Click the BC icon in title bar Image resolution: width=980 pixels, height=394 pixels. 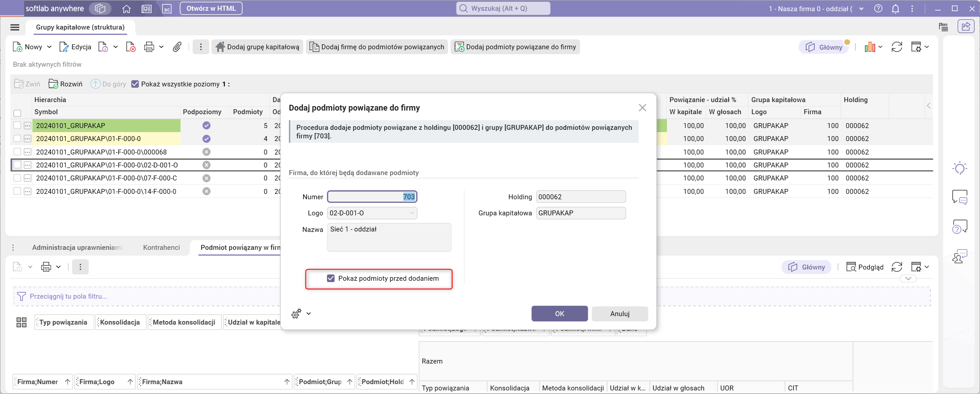[167, 9]
